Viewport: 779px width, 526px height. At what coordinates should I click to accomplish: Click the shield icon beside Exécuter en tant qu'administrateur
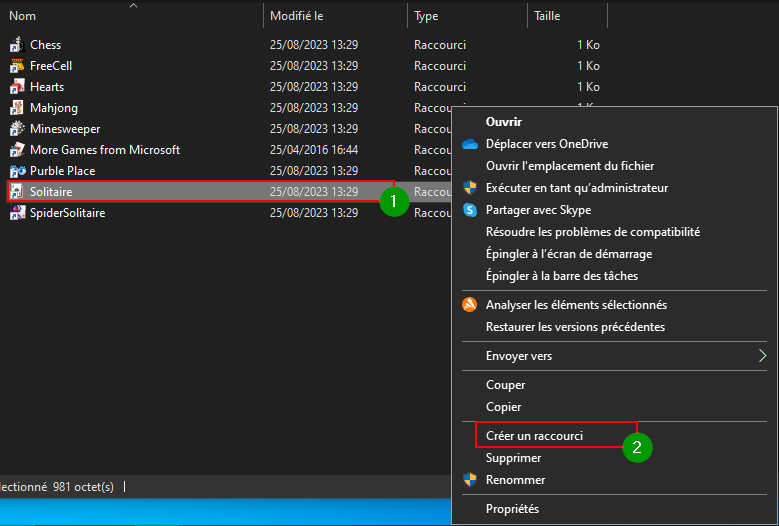click(469, 188)
